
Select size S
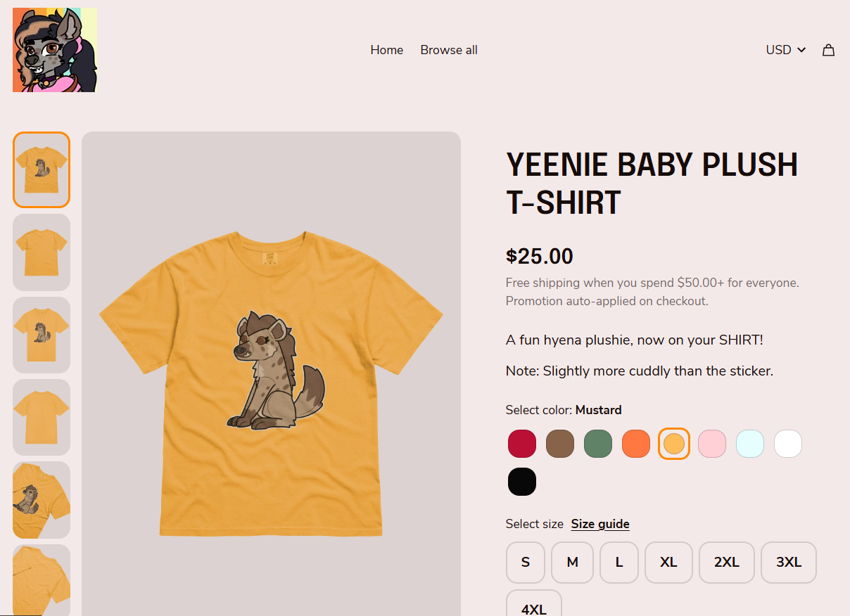click(x=525, y=562)
